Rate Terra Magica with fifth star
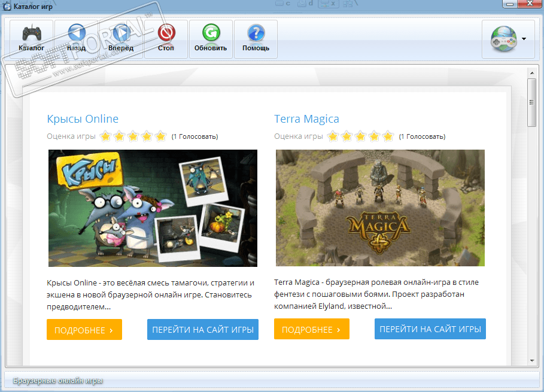544x392 pixels. click(388, 136)
